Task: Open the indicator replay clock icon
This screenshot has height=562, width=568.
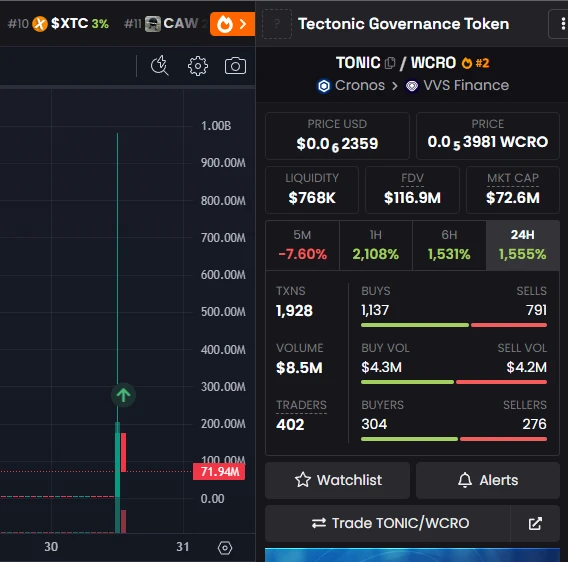Action: pyautogui.click(x=160, y=66)
